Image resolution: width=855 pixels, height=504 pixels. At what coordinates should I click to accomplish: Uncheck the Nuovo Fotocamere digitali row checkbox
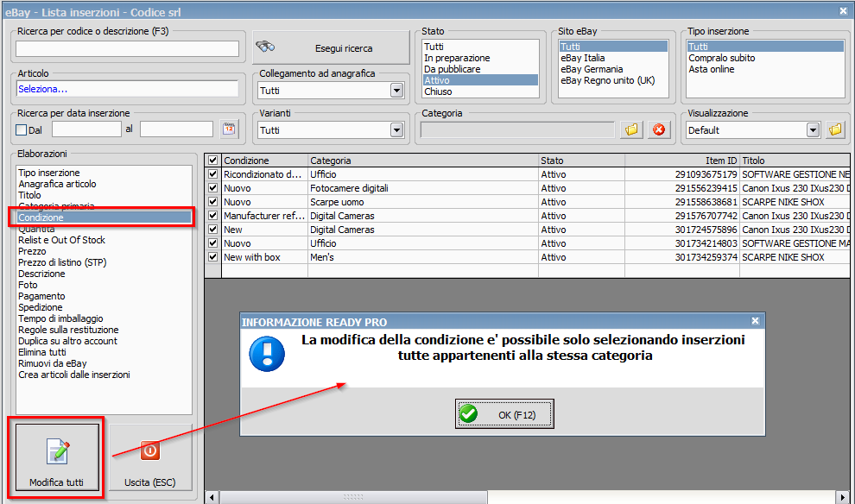pyautogui.click(x=212, y=187)
